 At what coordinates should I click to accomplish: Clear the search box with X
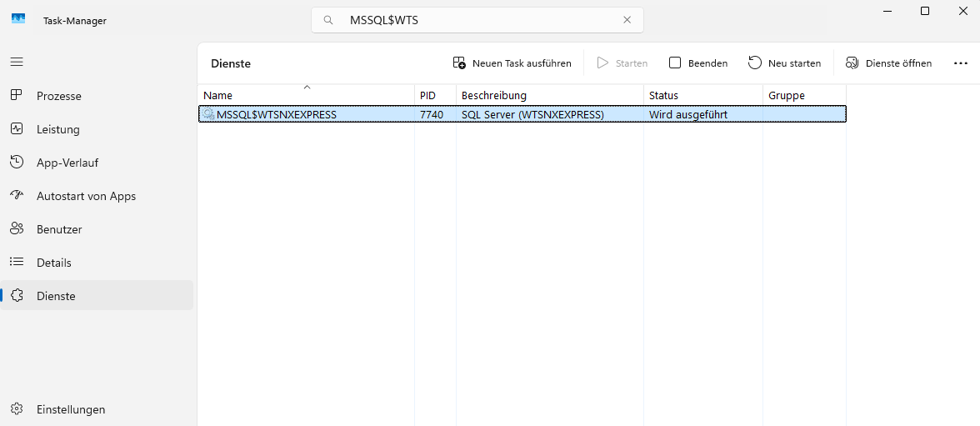click(x=627, y=20)
